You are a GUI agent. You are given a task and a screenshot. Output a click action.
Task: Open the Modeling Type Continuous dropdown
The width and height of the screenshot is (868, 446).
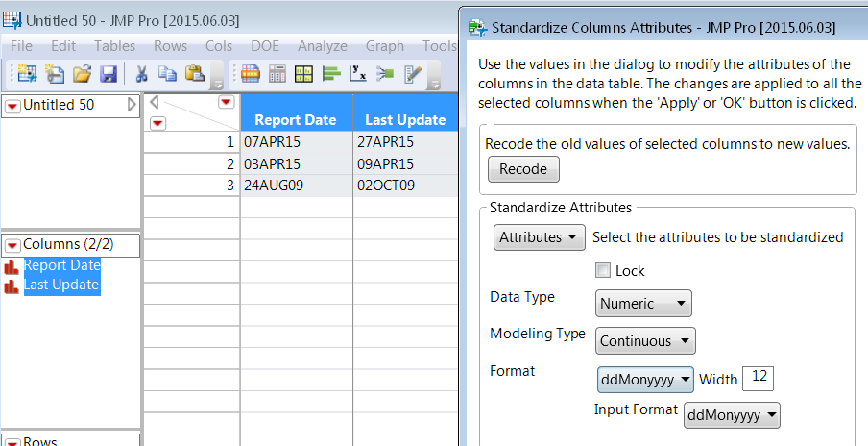point(645,340)
